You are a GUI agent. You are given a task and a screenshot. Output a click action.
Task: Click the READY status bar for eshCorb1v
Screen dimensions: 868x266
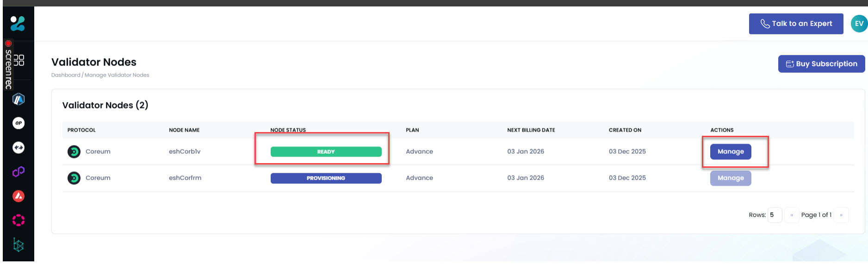[326, 152]
